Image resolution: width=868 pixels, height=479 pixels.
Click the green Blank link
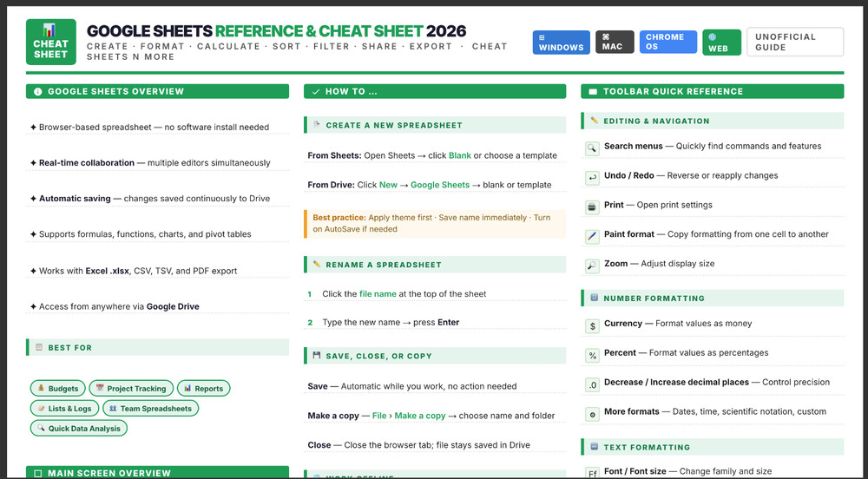(x=460, y=155)
